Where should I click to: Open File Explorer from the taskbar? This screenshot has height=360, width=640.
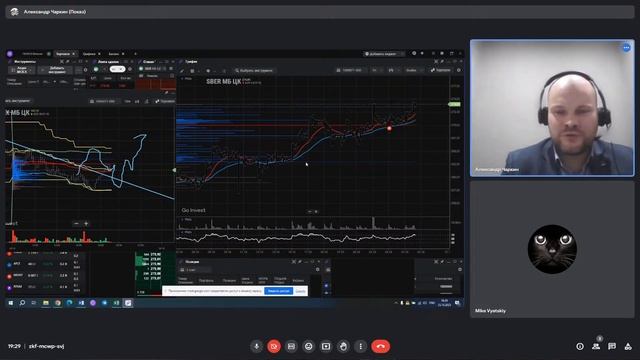[x=46, y=303]
